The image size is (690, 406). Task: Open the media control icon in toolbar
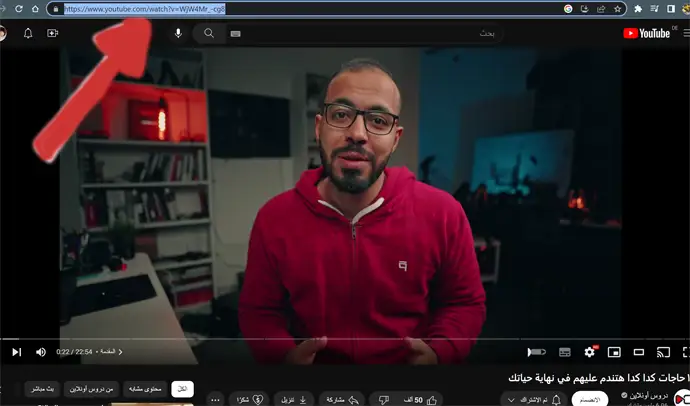[654, 9]
